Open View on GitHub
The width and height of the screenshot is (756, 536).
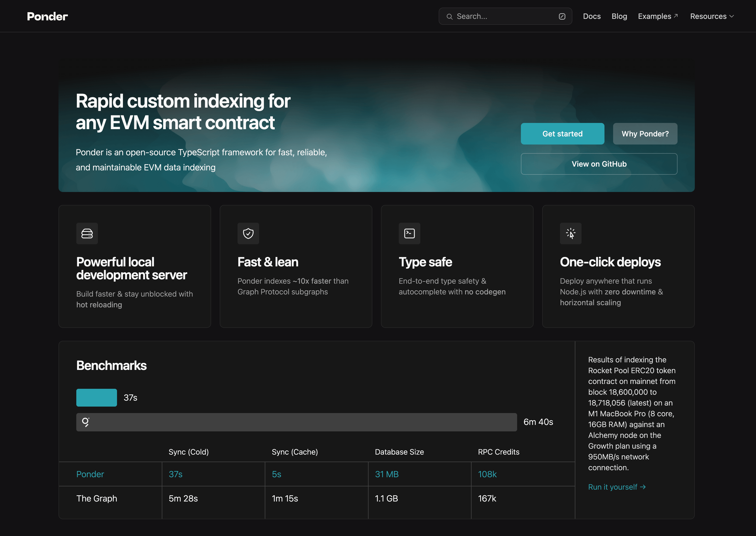[599, 164]
